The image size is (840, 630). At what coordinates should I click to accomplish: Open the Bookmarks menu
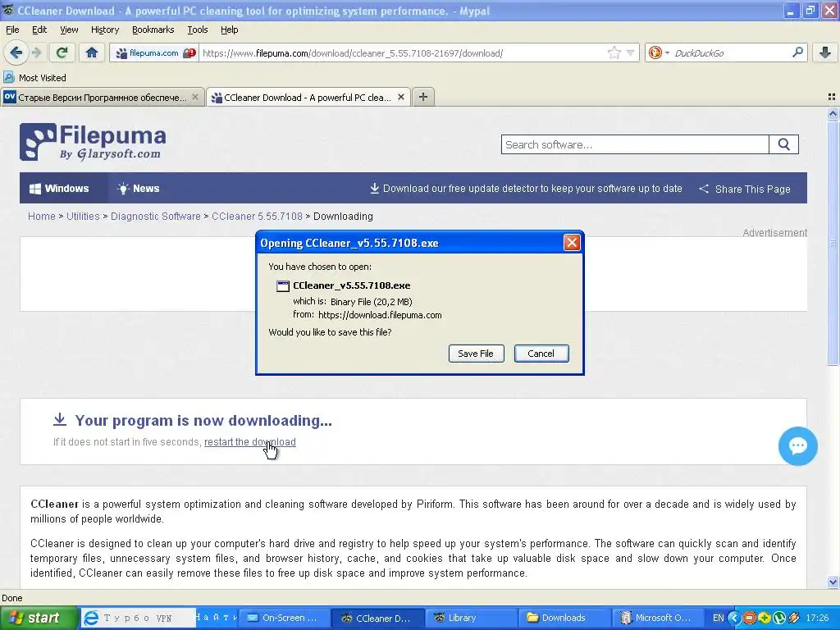153,30
